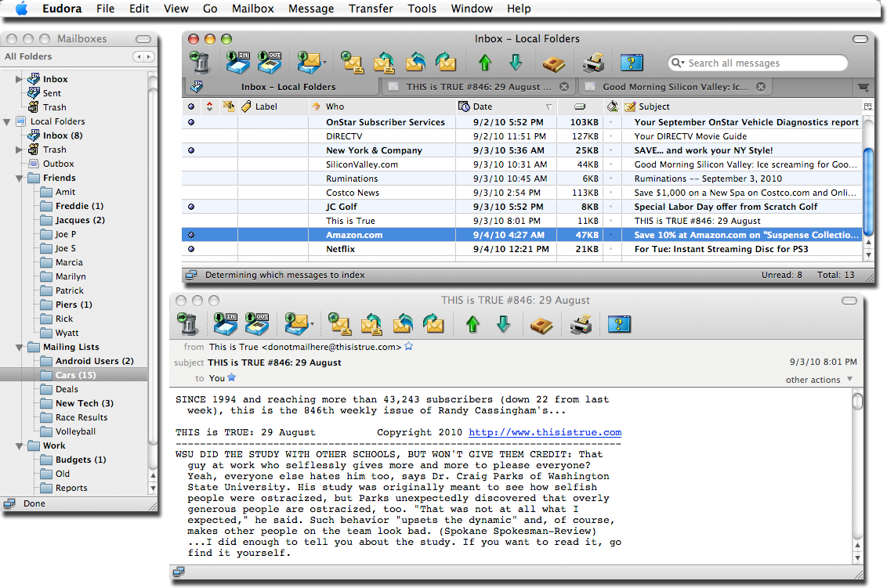Toggle star next to sender donotmailhere@thisistrue.com
Viewport: 887px width, 588px height.
tap(409, 346)
